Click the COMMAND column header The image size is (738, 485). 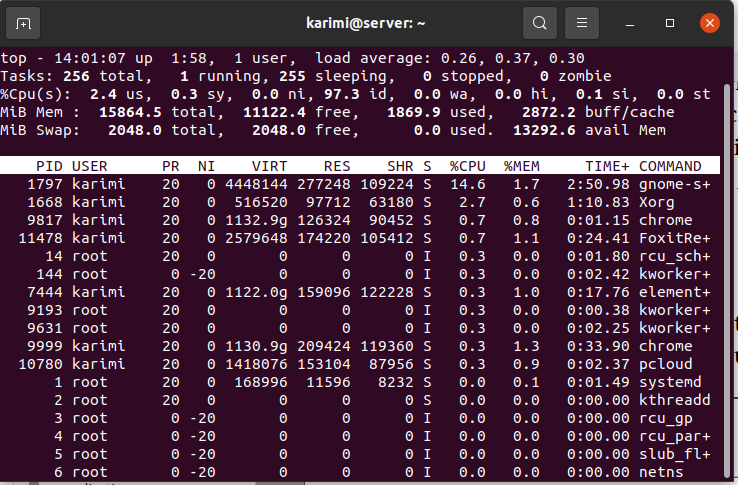(670, 166)
